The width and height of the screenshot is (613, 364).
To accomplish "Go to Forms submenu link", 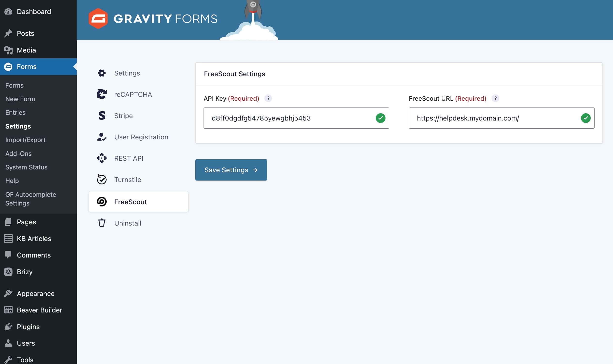I will [x=15, y=85].
